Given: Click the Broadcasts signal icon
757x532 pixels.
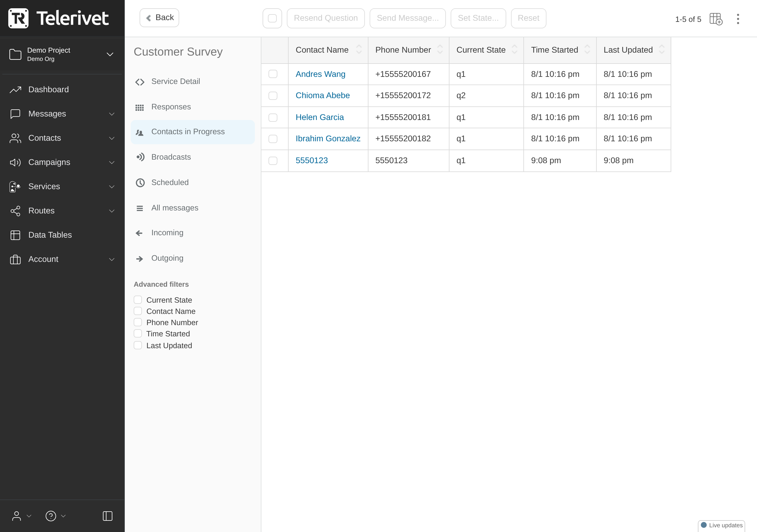Looking at the screenshot, I should 140,157.
